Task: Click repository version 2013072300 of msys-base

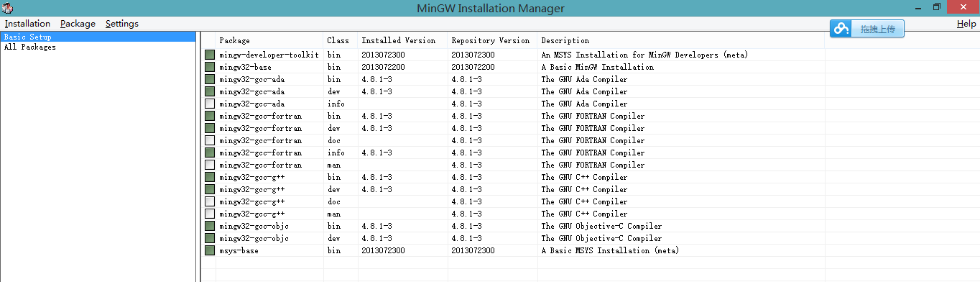Action: (x=473, y=250)
